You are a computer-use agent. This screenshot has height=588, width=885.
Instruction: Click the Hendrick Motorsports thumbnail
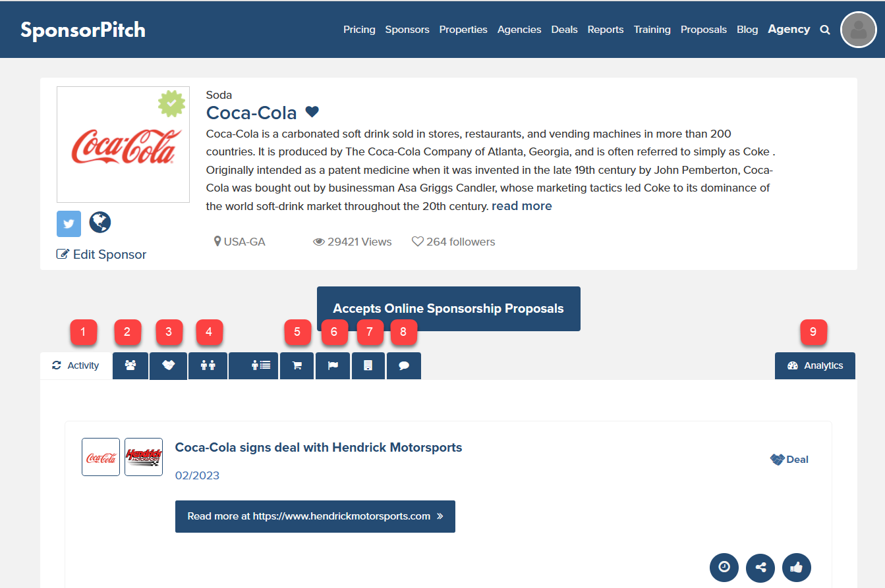[144, 457]
